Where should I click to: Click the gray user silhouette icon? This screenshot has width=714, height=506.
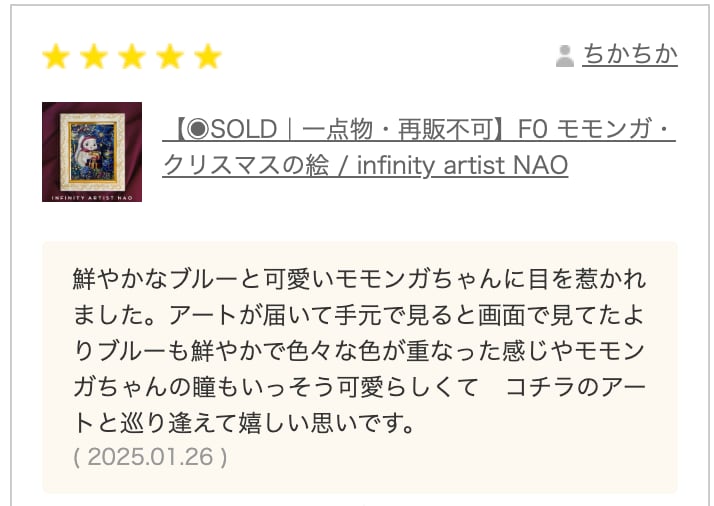565,55
